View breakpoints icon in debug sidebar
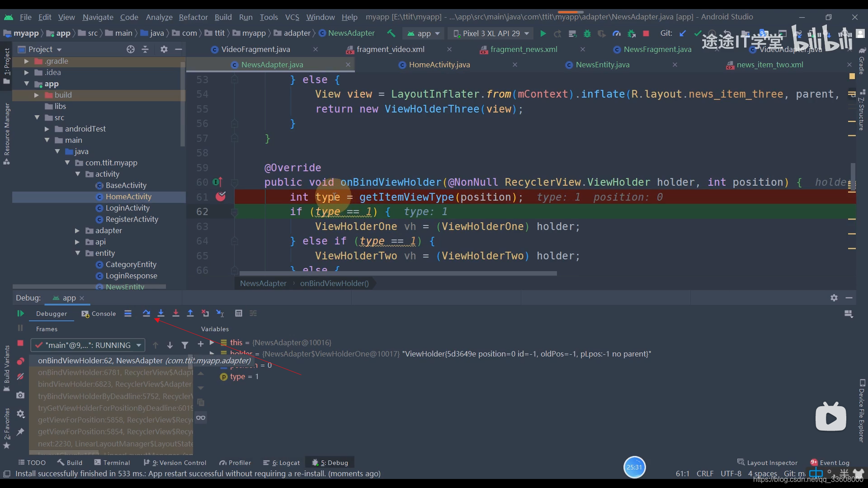The image size is (868, 488). (20, 361)
